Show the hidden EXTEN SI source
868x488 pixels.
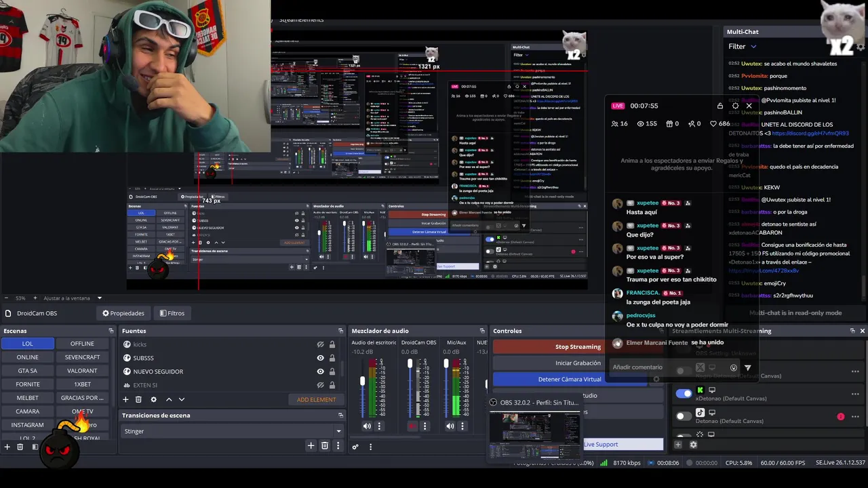click(320, 385)
